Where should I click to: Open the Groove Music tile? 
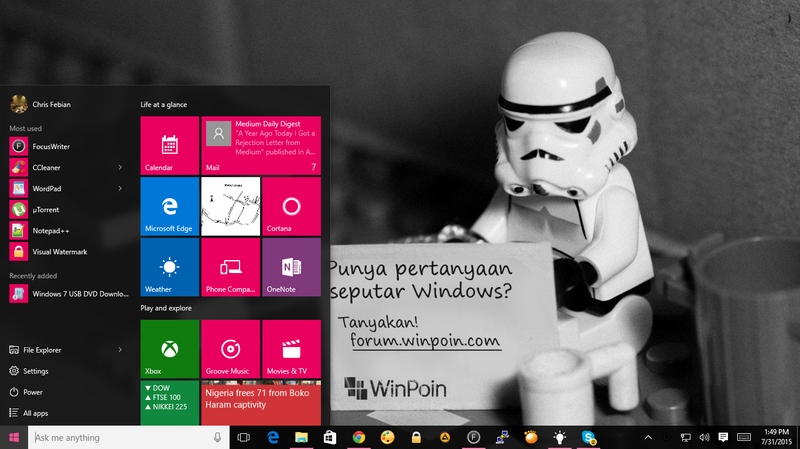pyautogui.click(x=231, y=349)
